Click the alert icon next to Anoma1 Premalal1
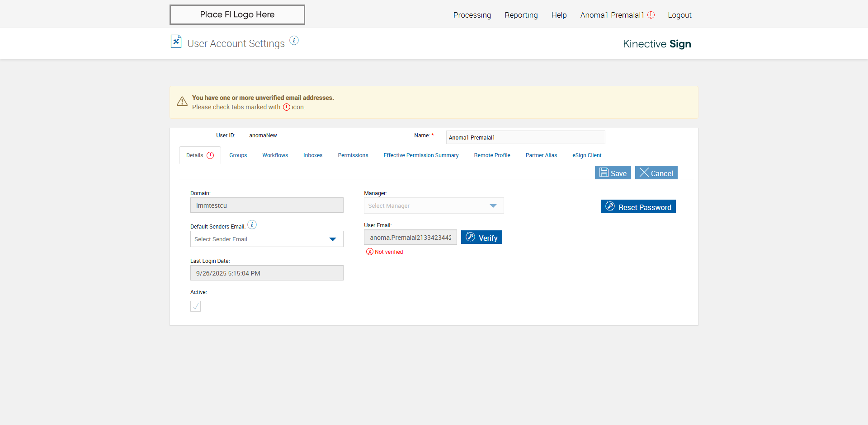 click(x=651, y=15)
